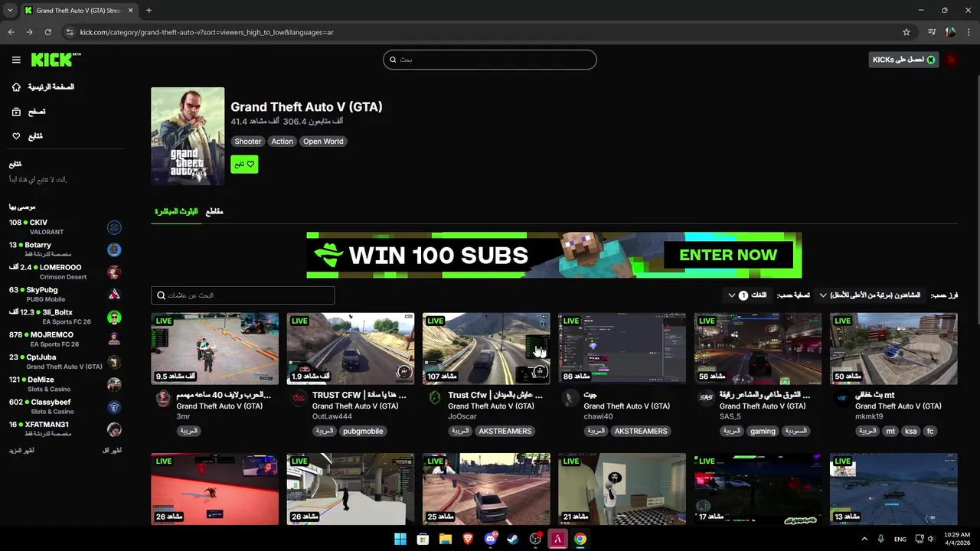Click the tag search input field
980x551 pixels.
(x=243, y=295)
